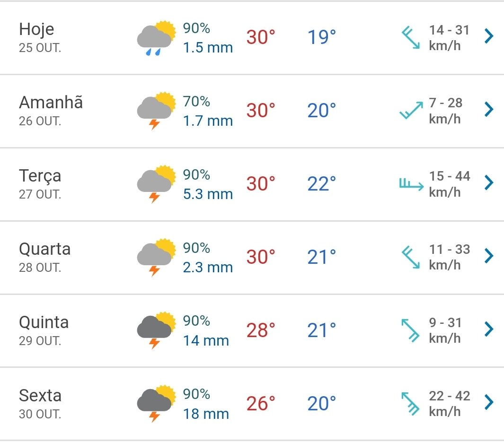Expand the Amanhã forecast chevron
Screen dimensions: 504x442
(x=489, y=110)
